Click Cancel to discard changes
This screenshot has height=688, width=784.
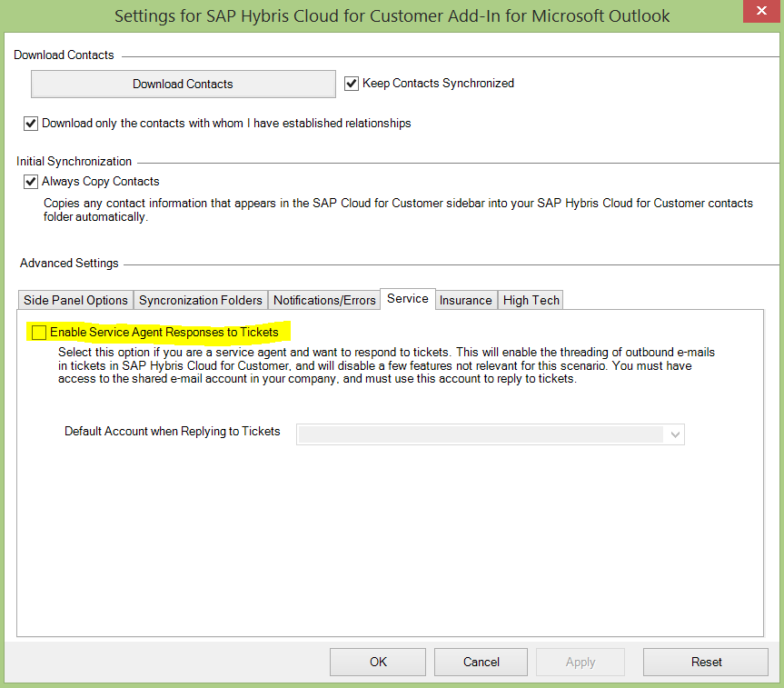pos(481,662)
